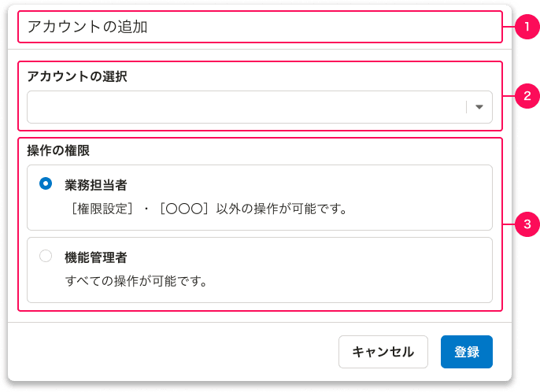This screenshot has height=392, width=540.
Task: Click empty space right of 機能管理者 card title
Action: pyautogui.click(x=315, y=257)
